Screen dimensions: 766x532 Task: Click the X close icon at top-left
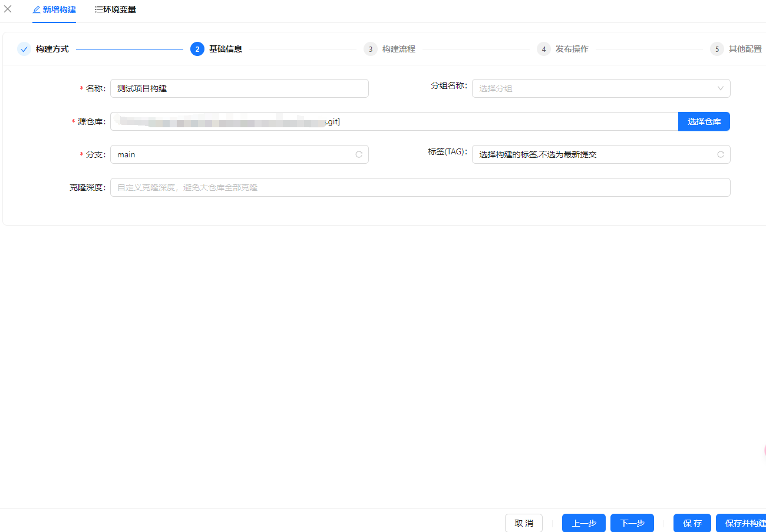[x=8, y=9]
